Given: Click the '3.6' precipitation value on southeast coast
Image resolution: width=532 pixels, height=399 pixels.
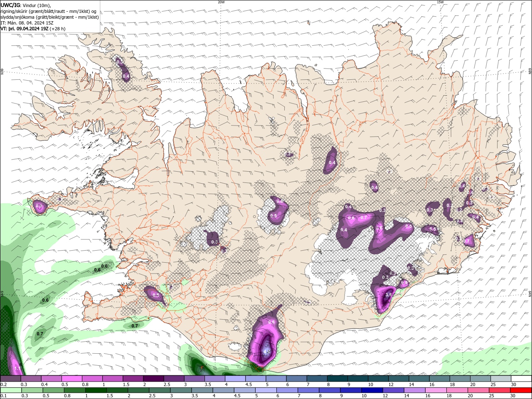Looking at the screenshot, I should pos(389,295).
